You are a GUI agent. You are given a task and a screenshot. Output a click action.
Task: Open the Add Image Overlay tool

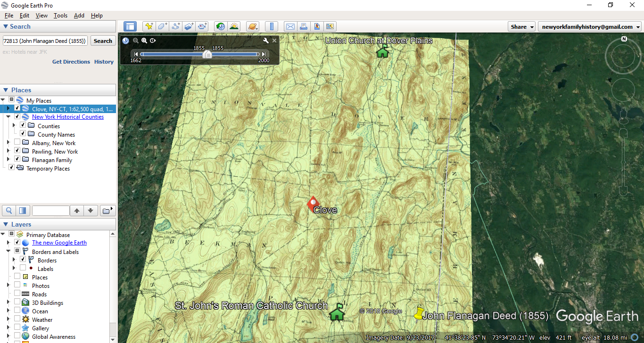pos(188,26)
